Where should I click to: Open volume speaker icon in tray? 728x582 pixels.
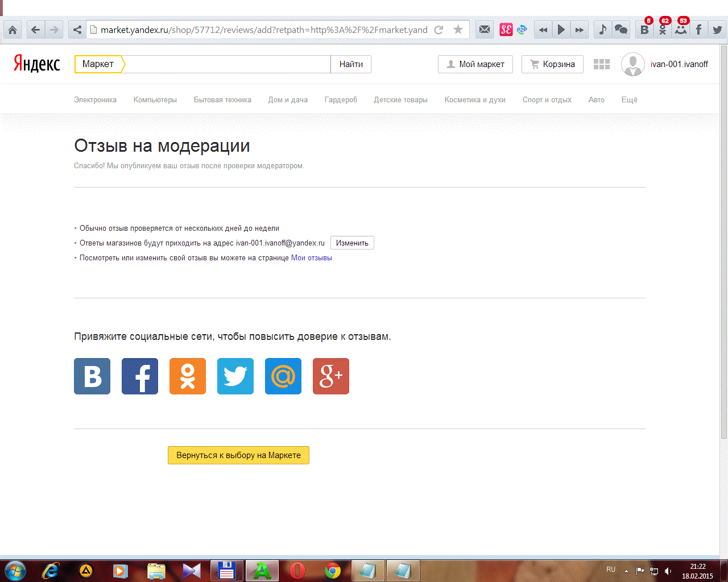668,571
